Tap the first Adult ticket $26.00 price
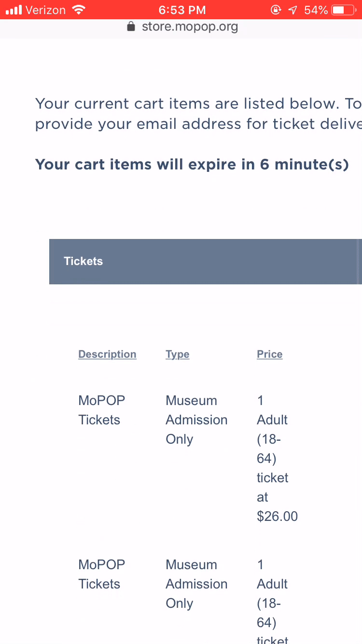The height and width of the screenshot is (644, 362). coord(277,458)
